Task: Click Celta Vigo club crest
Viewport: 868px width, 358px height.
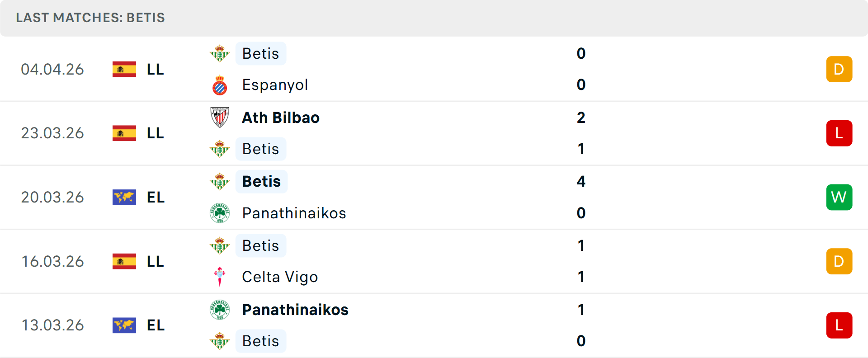Action: click(x=220, y=277)
